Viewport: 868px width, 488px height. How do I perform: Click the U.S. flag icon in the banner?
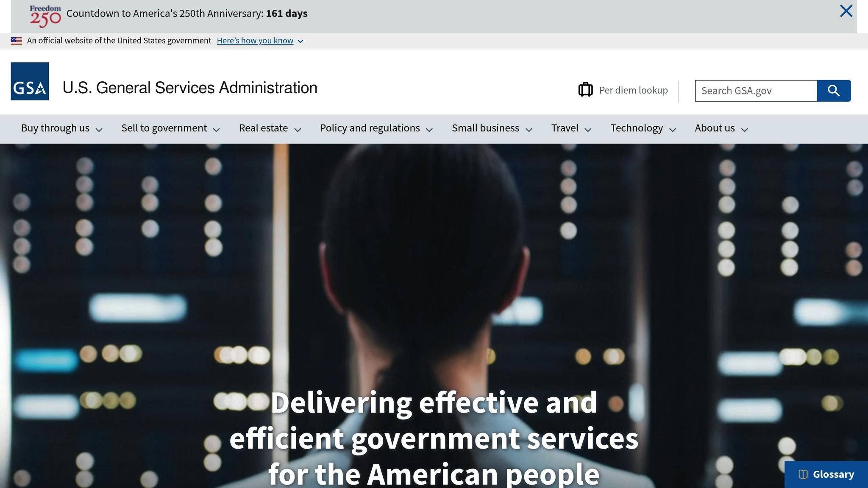coord(16,40)
